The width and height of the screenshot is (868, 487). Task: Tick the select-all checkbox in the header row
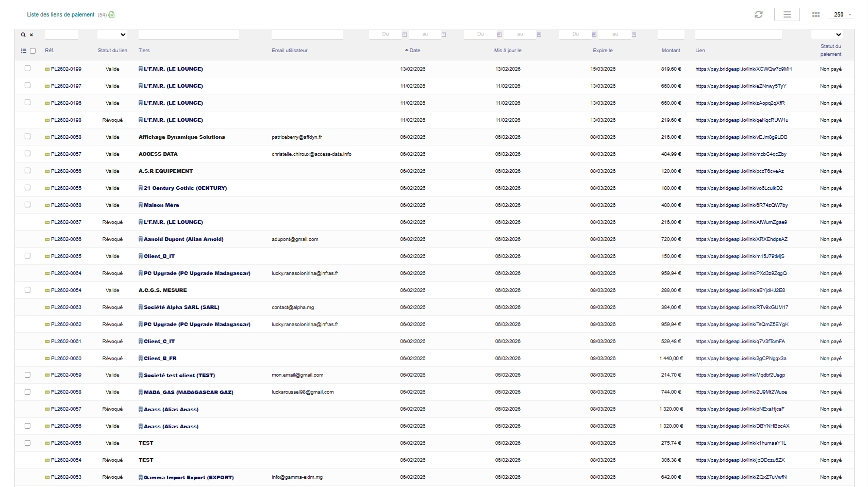[33, 51]
